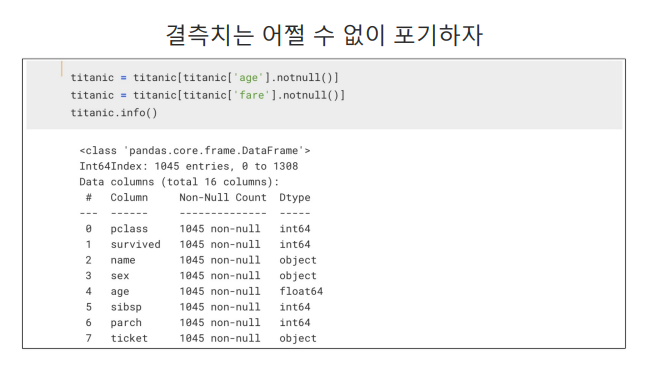
Task: Click the Korean slide title text
Action: pyautogui.click(x=324, y=35)
